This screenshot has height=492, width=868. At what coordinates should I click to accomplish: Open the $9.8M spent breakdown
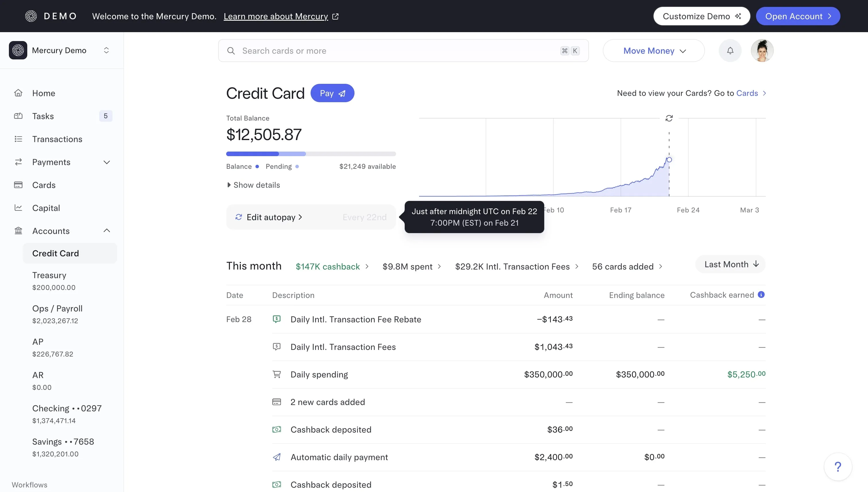click(x=412, y=267)
